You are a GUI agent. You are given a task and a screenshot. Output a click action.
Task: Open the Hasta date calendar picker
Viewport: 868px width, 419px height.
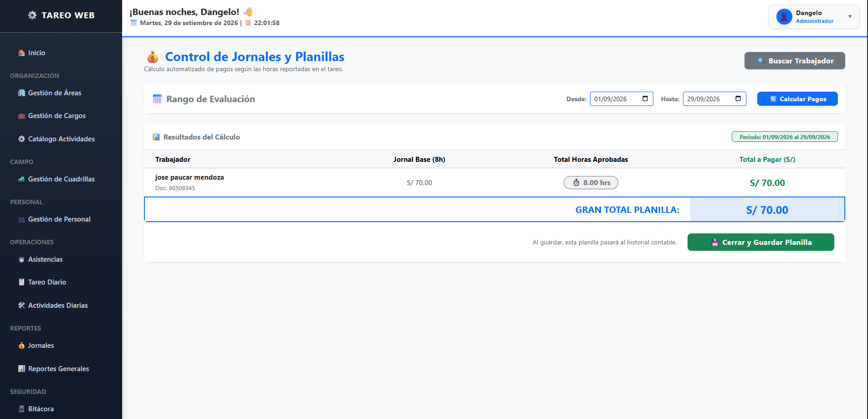click(738, 99)
